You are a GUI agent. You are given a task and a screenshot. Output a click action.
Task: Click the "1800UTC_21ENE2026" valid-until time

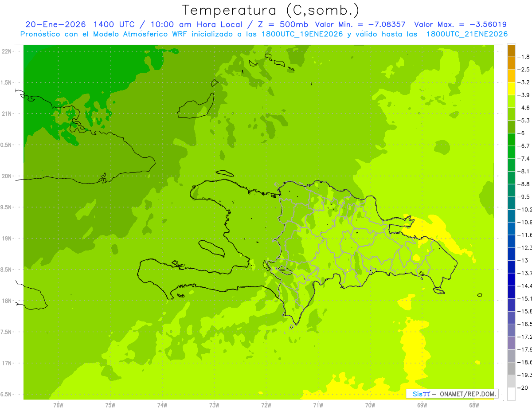coord(467,34)
